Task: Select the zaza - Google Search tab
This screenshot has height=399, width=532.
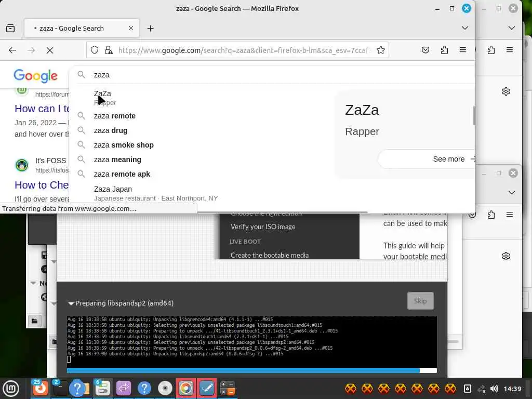Action: 82,28
